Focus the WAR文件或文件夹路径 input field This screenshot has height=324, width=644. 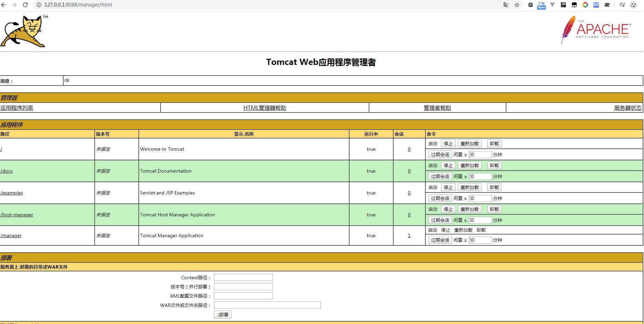coord(267,305)
